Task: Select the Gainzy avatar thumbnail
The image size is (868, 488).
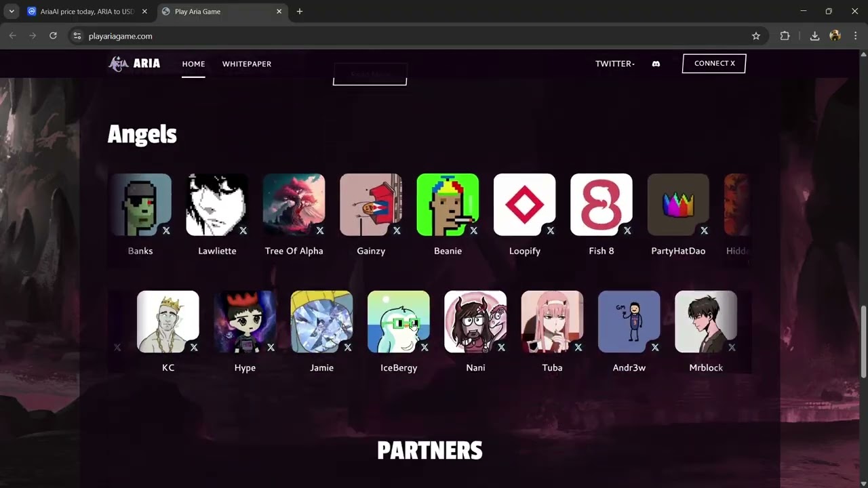Action: coord(371,205)
